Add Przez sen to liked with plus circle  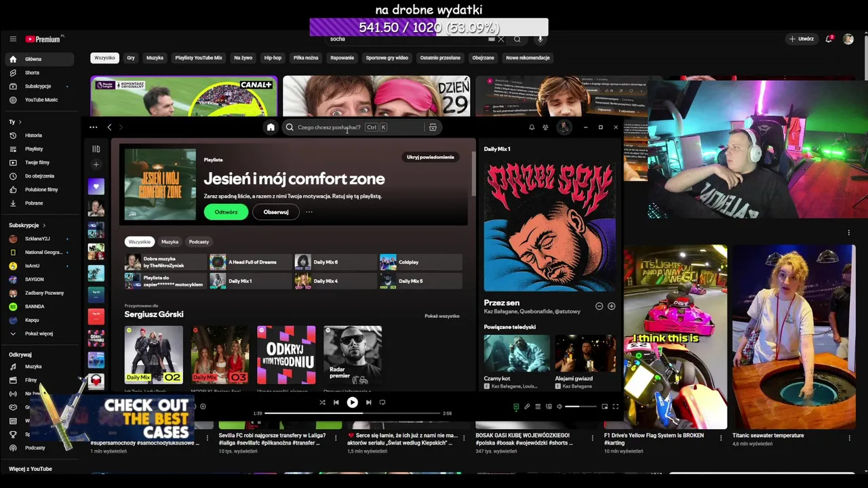tap(611, 306)
